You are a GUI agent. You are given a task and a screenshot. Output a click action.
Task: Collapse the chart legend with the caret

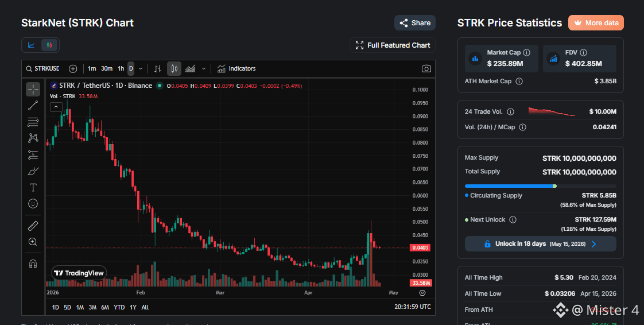pyautogui.click(x=56, y=107)
